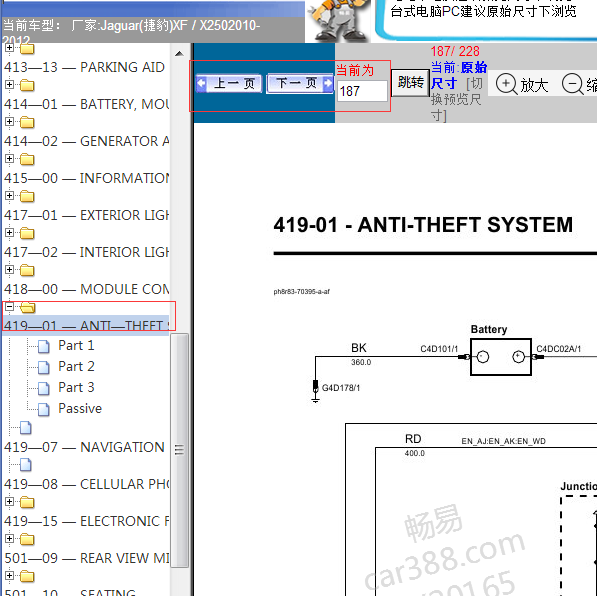Select 417—01 EXTERIOR LIGHTING entry
Image resolution: width=597 pixels, height=596 pixels.
(x=86, y=215)
